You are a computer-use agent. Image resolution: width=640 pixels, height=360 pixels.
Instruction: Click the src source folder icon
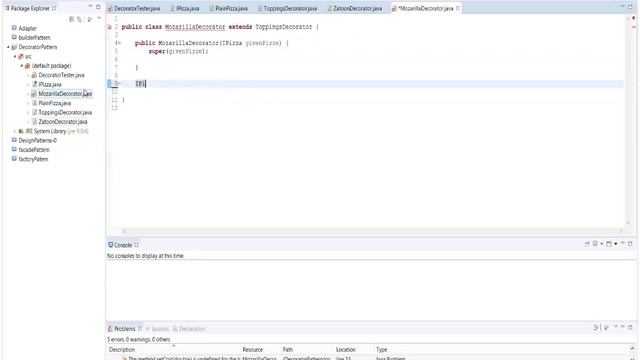(x=21, y=57)
